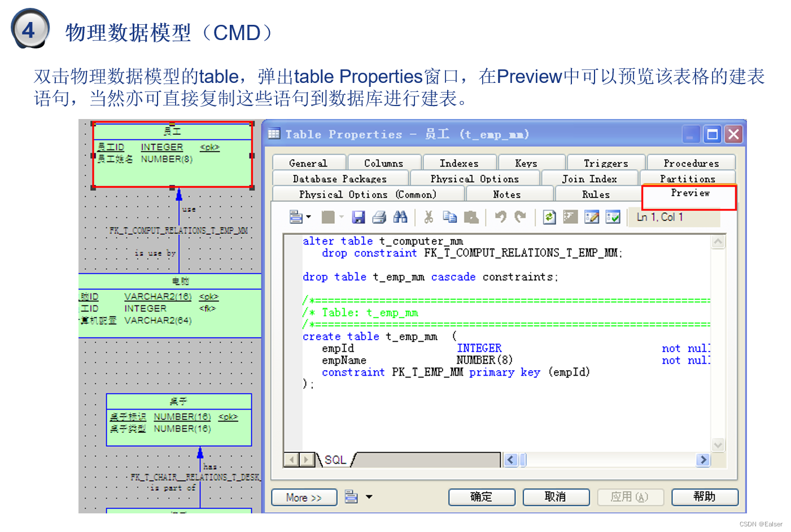Open the dropdown arrow beside bottom menu icon
This screenshot has height=532, width=791.
click(x=369, y=497)
